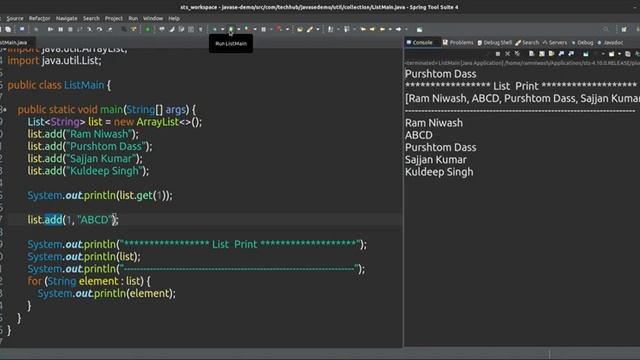This screenshot has height=360, width=640.
Task: Click the Terminate icon in the Console view toolbar
Action: pyautogui.click(x=498, y=54)
